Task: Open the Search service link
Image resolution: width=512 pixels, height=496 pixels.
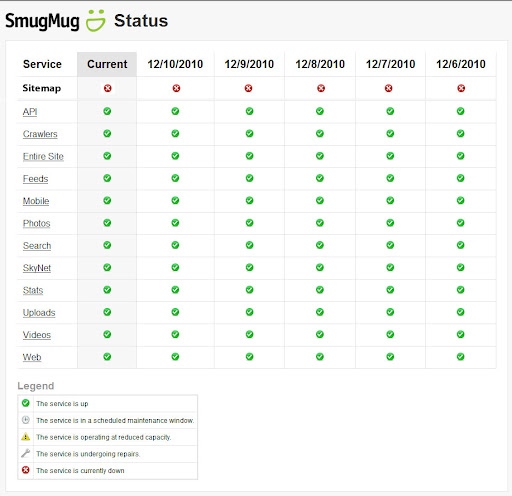Action: pos(37,246)
